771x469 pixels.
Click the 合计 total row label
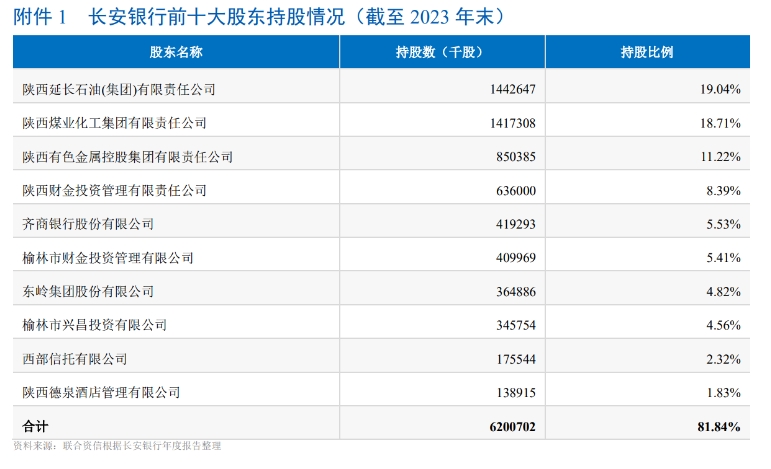(35, 426)
